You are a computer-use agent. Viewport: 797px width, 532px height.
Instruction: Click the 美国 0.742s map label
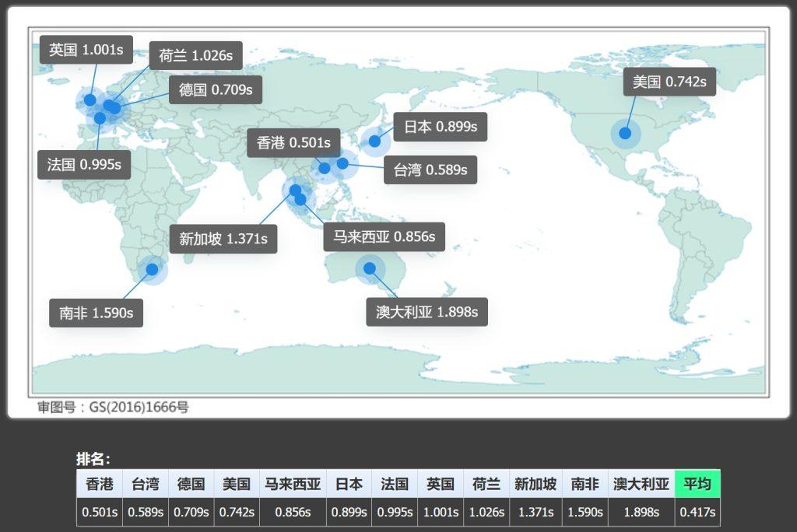click(669, 82)
